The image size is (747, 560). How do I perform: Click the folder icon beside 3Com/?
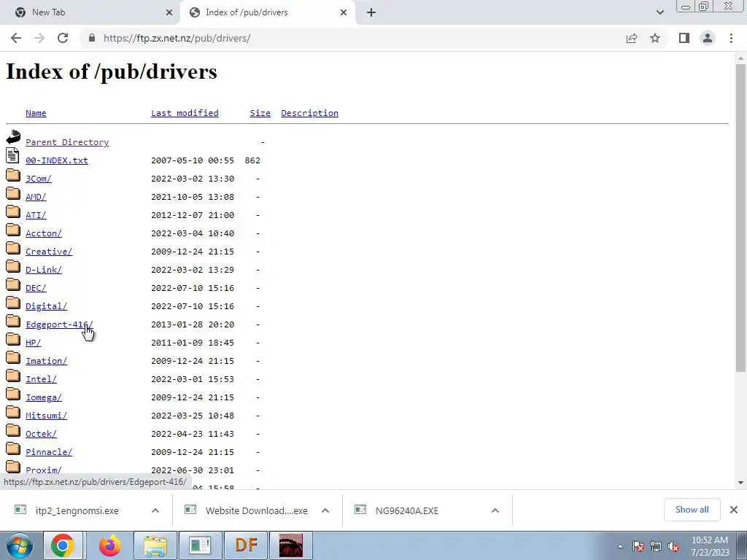pos(13,175)
